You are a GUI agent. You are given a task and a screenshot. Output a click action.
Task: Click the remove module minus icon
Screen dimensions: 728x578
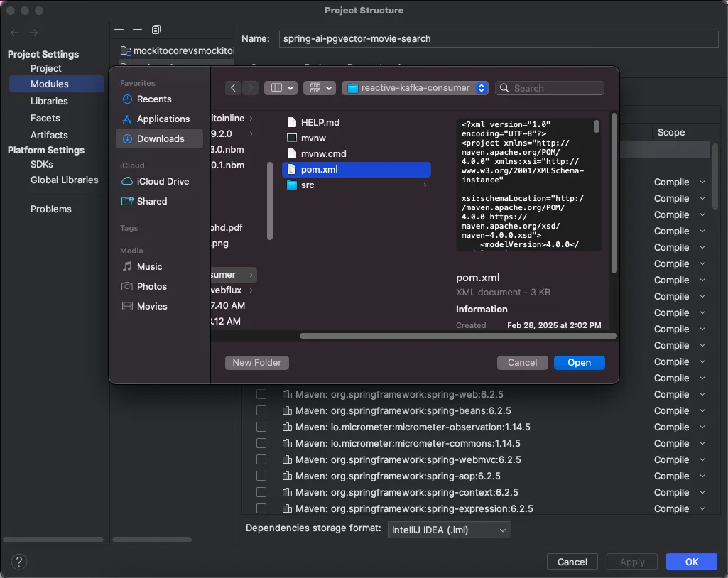tap(137, 30)
